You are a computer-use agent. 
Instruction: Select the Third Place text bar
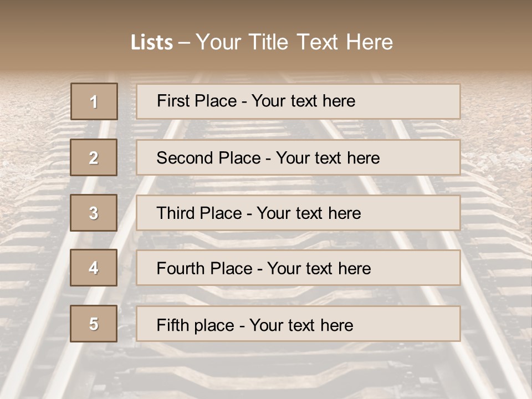[298, 213]
